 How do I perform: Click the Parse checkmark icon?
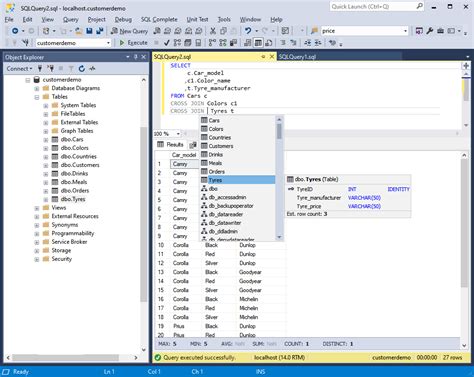click(167, 43)
